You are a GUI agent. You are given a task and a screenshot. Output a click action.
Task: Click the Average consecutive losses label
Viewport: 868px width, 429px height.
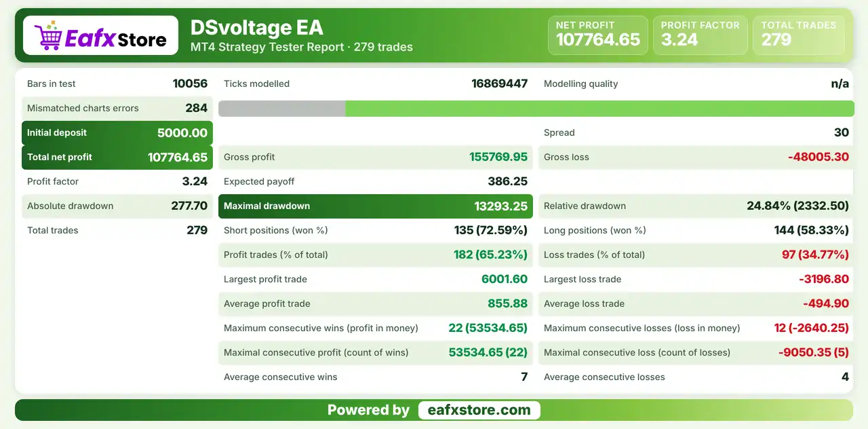[604, 377]
